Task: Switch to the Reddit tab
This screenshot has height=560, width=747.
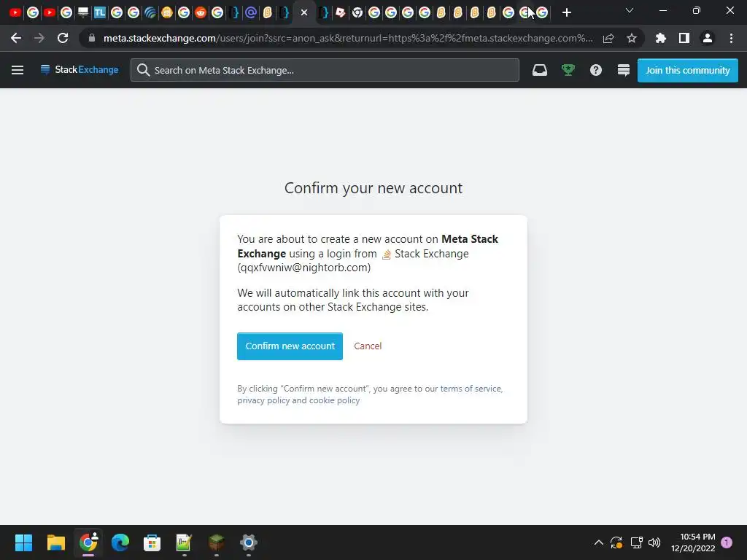Action: click(201, 12)
